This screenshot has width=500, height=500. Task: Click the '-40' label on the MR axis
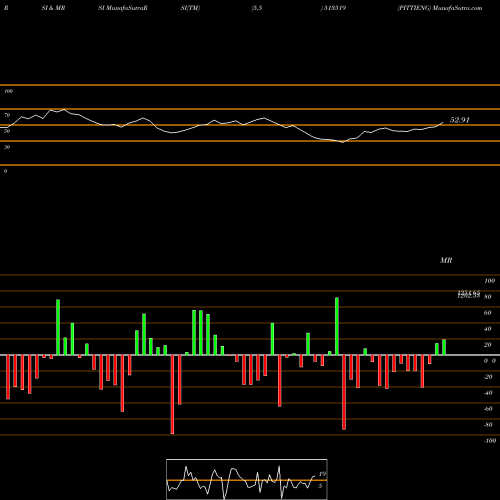488,393
